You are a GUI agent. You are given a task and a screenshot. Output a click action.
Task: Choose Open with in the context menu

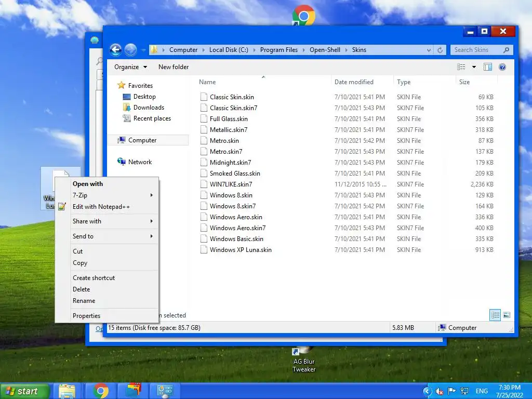click(x=87, y=184)
